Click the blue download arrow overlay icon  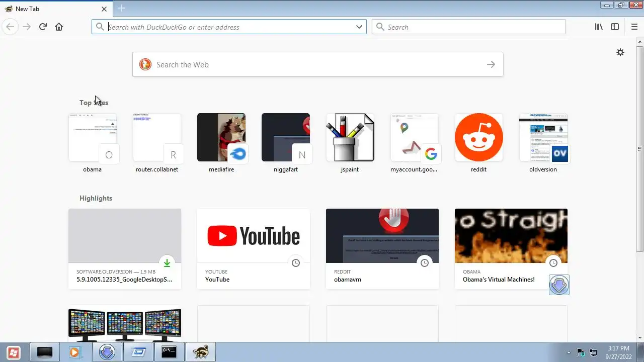click(x=559, y=285)
